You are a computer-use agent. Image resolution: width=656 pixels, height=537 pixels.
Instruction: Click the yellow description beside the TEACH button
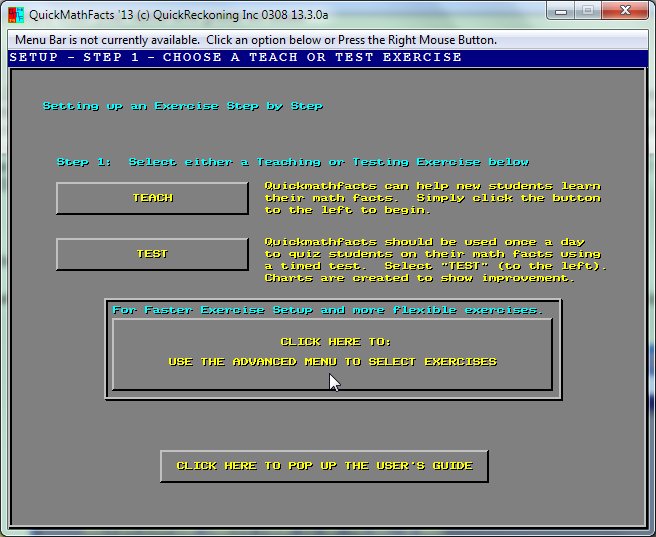tap(432, 198)
